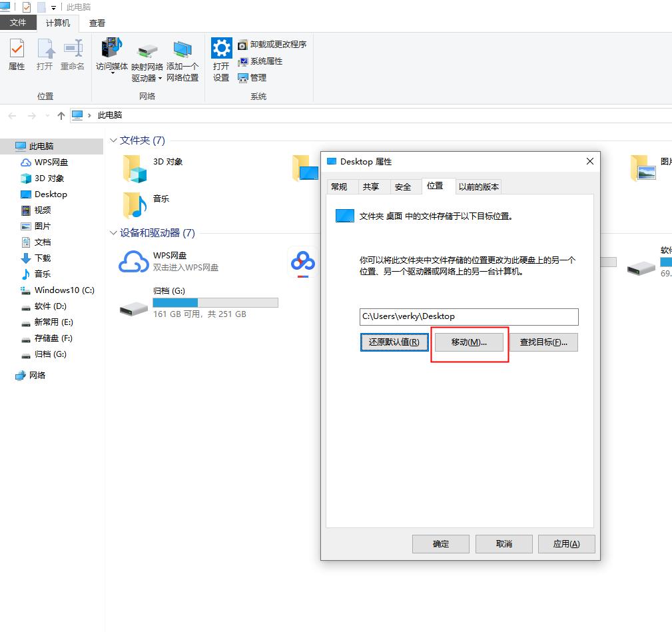Click the quick access properties checkmark icon

(x=27, y=7)
